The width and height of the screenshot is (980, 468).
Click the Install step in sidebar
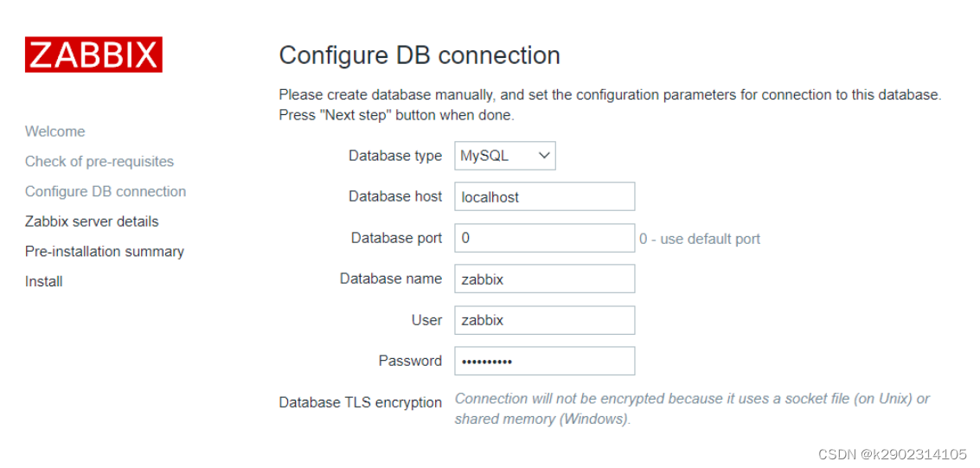tap(44, 281)
